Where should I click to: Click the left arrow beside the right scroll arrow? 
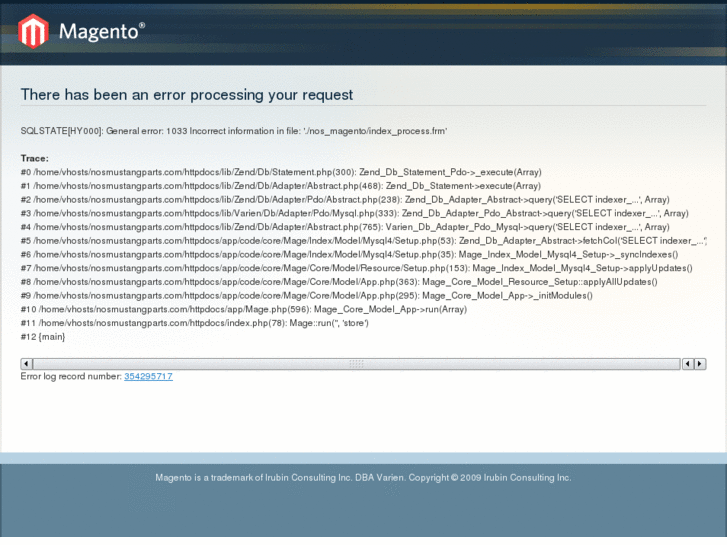coord(688,364)
